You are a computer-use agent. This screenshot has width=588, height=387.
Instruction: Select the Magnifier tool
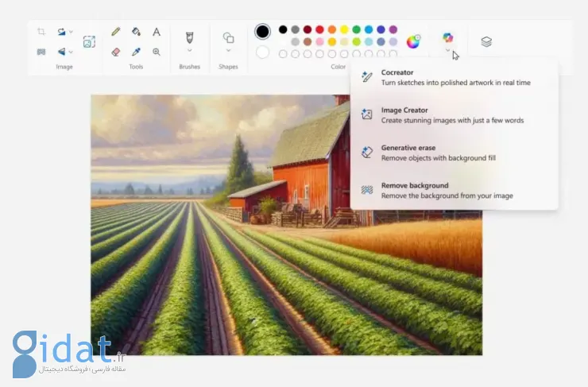tap(157, 52)
